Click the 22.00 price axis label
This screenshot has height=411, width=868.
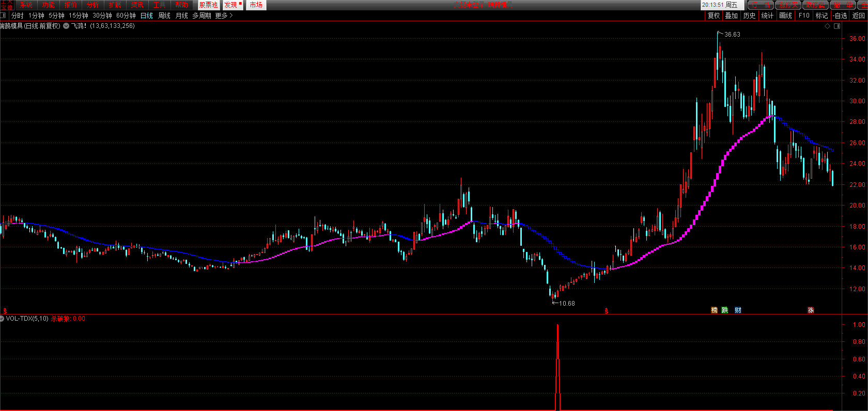tap(857, 185)
